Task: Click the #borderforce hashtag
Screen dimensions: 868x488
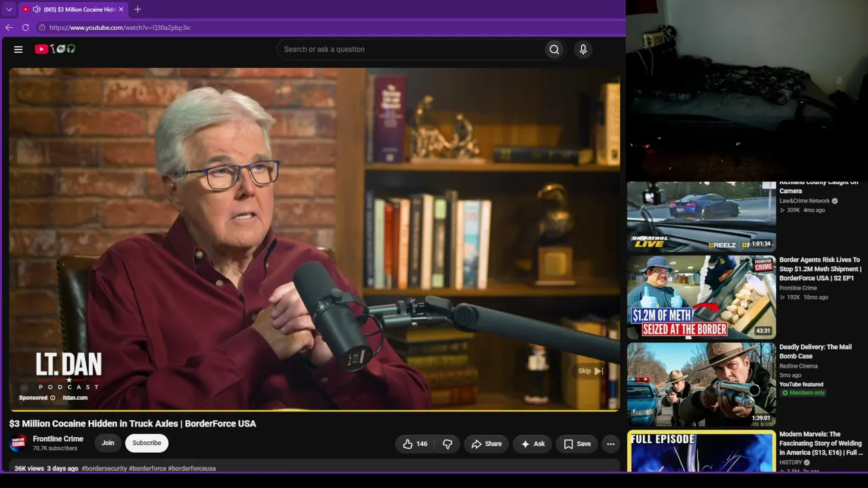Action: tap(147, 468)
